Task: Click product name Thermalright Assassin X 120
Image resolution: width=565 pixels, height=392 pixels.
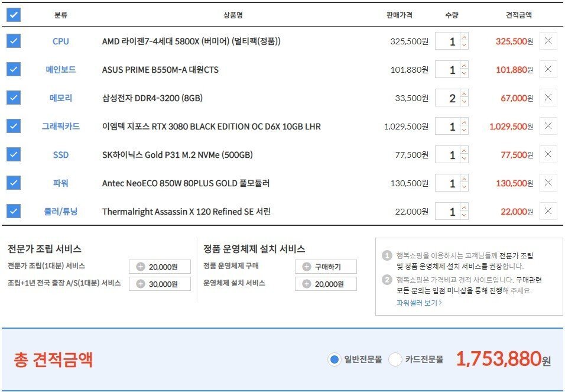Action: coord(186,212)
